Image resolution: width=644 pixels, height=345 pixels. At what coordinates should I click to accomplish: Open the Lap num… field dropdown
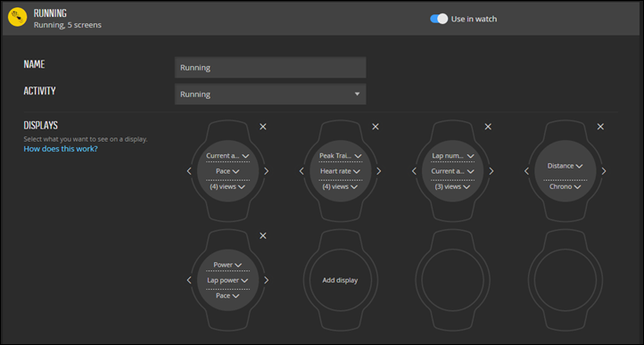click(452, 156)
